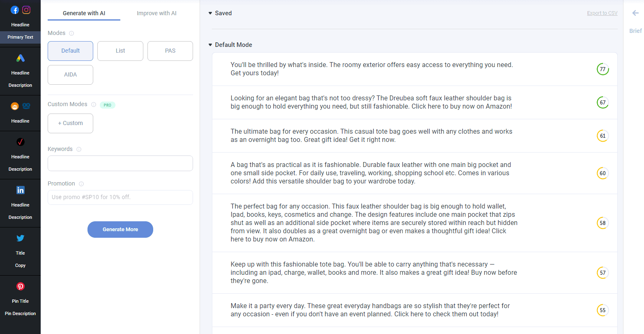Image resolution: width=644 pixels, height=334 pixels.
Task: Click the LinkedIn icon in sidebar
Action: pyautogui.click(x=21, y=190)
